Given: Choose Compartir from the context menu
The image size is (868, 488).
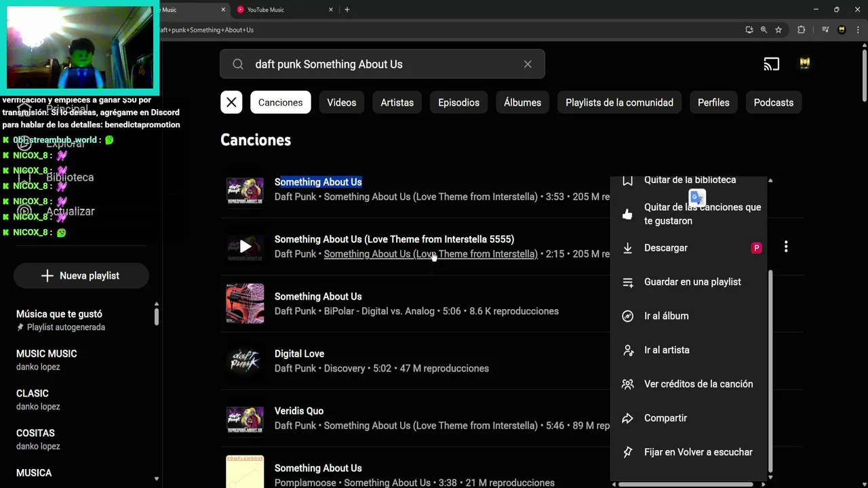Looking at the screenshot, I should pyautogui.click(x=690, y=418).
